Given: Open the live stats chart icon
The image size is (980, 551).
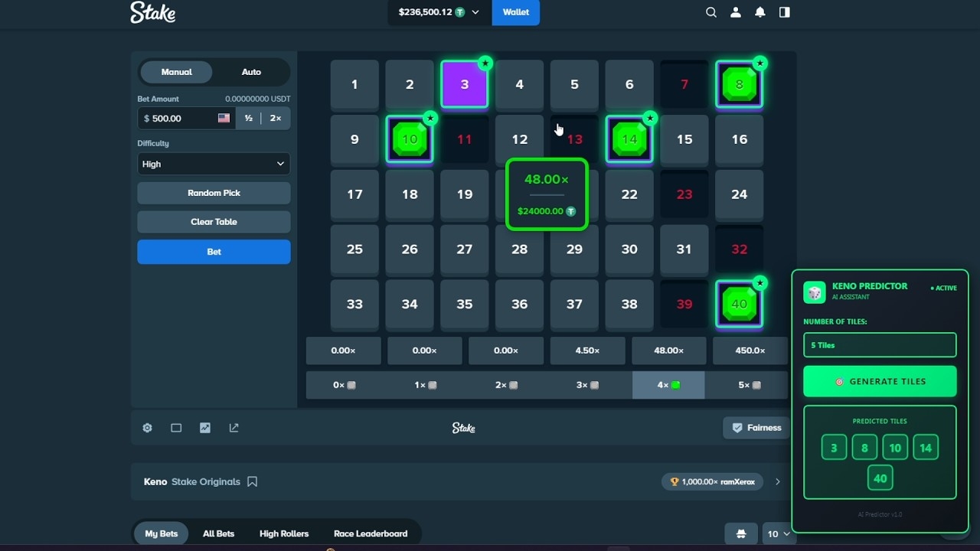Looking at the screenshot, I should pyautogui.click(x=205, y=428).
